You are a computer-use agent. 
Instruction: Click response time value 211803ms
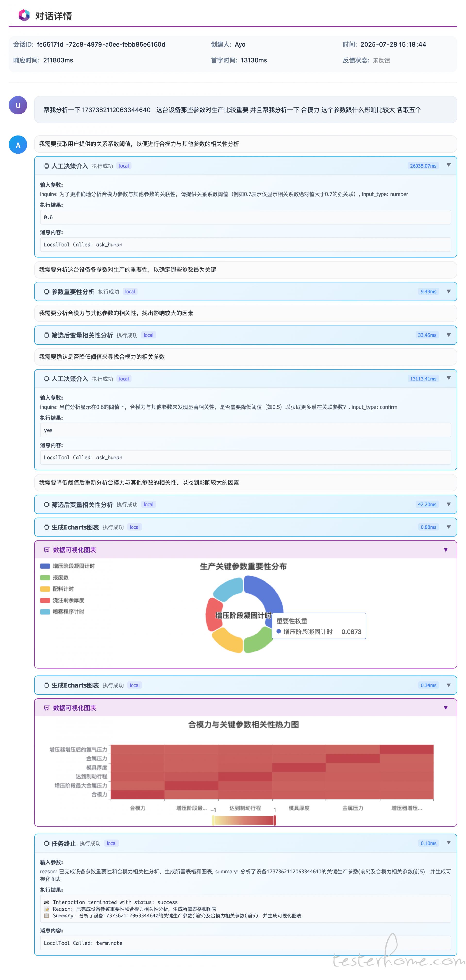click(58, 60)
